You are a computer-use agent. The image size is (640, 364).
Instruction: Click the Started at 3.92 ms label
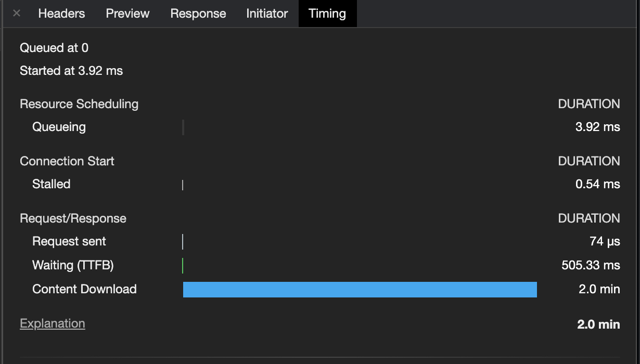[71, 71]
